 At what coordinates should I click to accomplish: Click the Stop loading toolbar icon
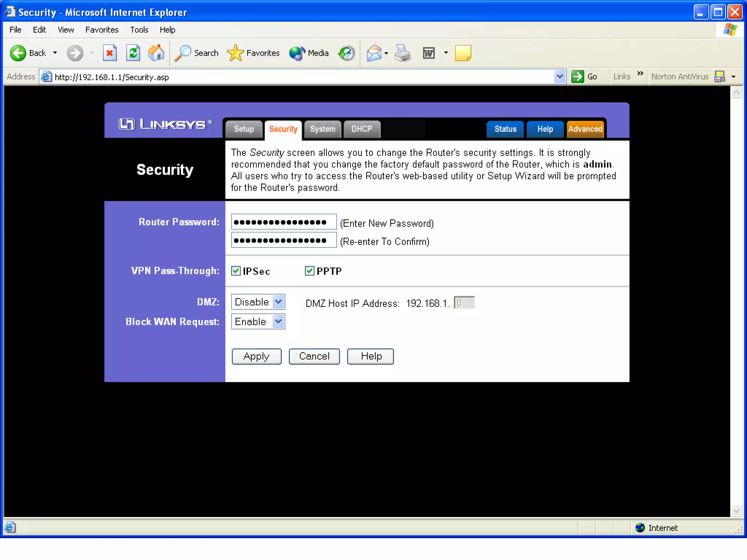109,53
